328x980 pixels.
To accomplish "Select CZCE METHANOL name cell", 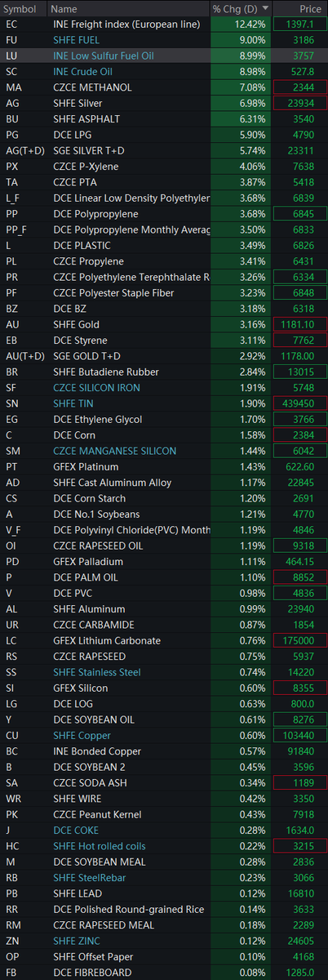I will coord(92,87).
